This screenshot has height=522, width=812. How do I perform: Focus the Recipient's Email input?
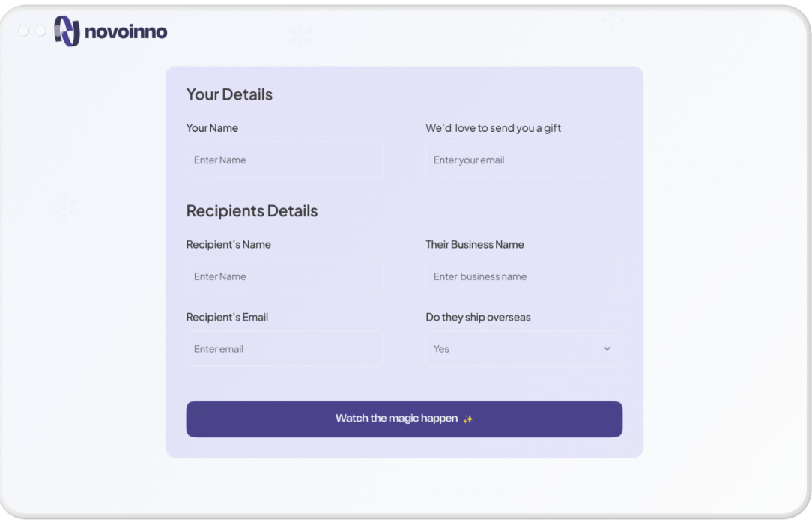point(285,349)
